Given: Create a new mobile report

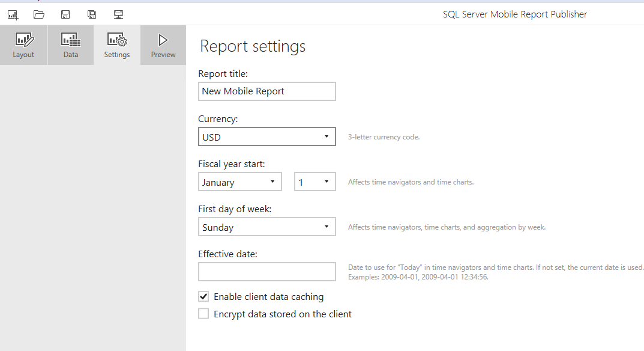Looking at the screenshot, I should 13,14.
